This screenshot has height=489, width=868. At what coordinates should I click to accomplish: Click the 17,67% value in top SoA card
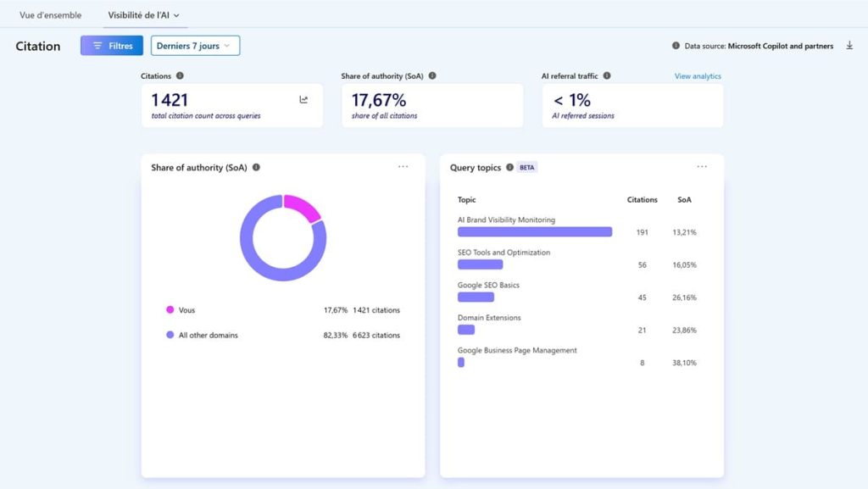pyautogui.click(x=379, y=100)
